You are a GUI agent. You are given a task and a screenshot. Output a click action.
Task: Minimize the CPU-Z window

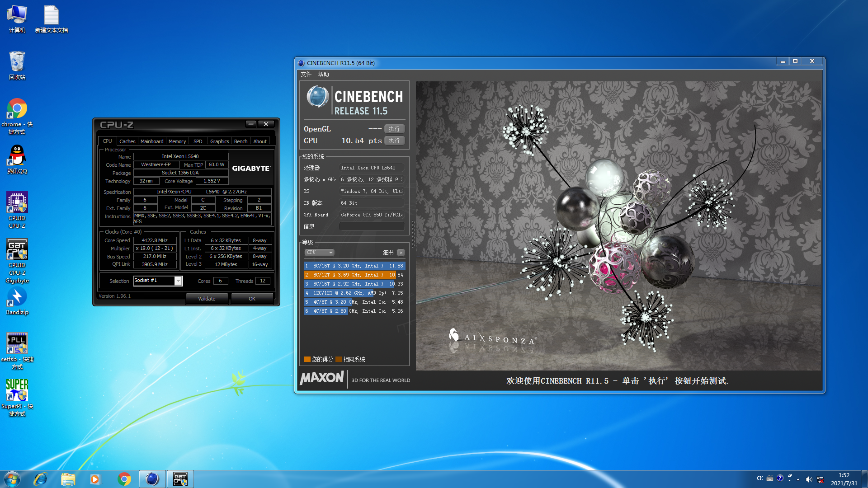click(251, 124)
